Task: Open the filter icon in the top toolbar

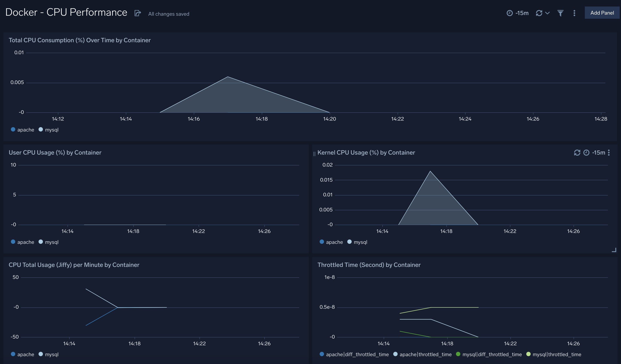Action: pos(560,13)
